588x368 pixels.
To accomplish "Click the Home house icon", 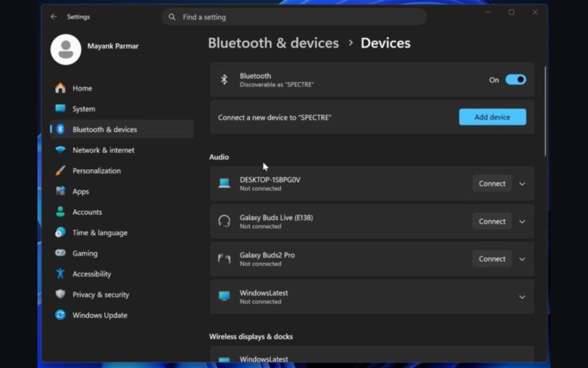I will click(60, 88).
